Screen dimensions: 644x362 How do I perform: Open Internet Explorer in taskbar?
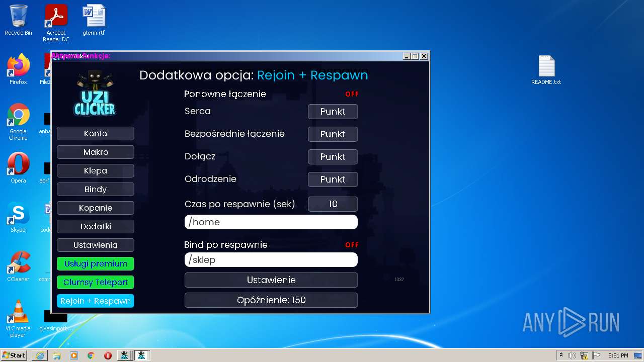click(40, 355)
